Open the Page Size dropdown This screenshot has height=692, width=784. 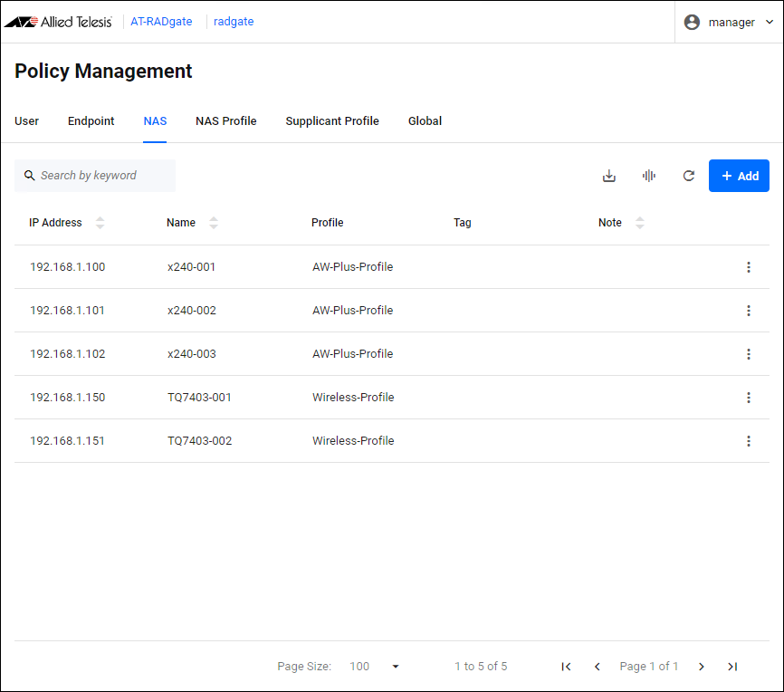click(395, 667)
